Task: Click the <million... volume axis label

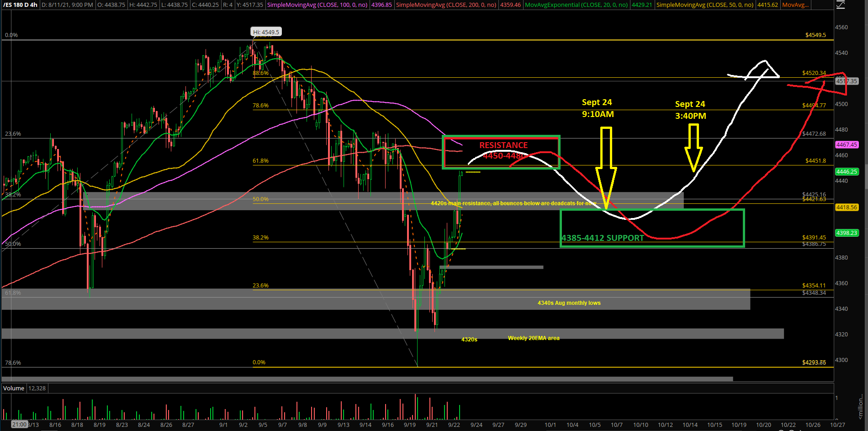Action: pyautogui.click(x=861, y=408)
